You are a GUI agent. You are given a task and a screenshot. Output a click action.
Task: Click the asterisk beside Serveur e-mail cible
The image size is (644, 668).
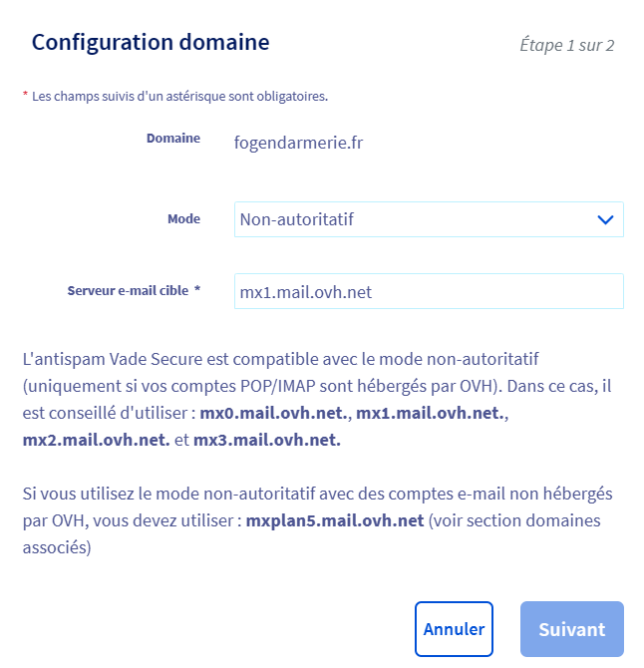197,290
